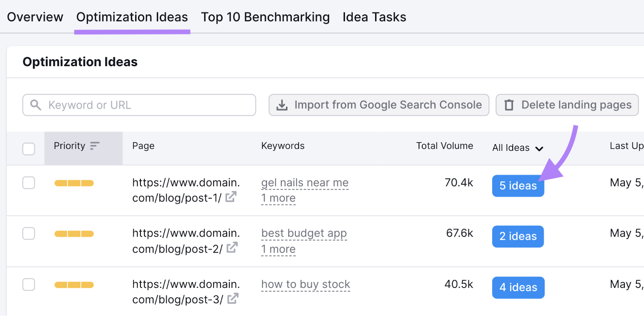Screen dimensions: 644x316
Task: Switch to the Overview tab
Action: coord(35,17)
